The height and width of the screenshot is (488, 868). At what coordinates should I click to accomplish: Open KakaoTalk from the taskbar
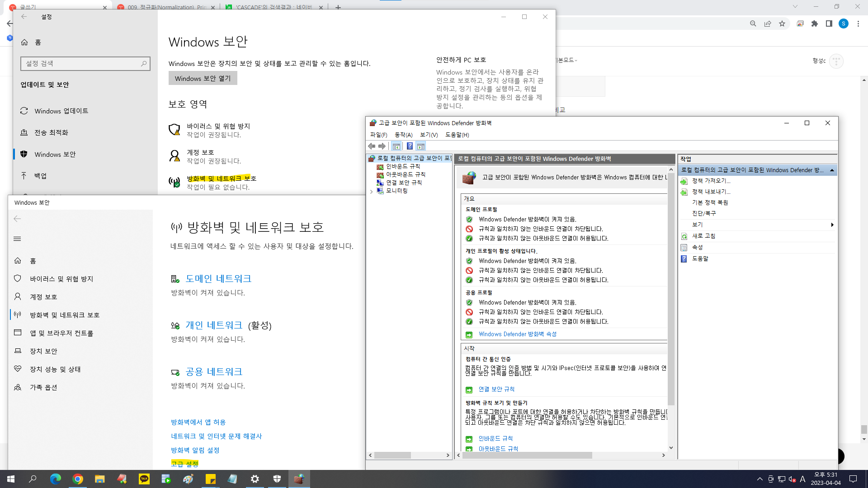click(x=144, y=479)
